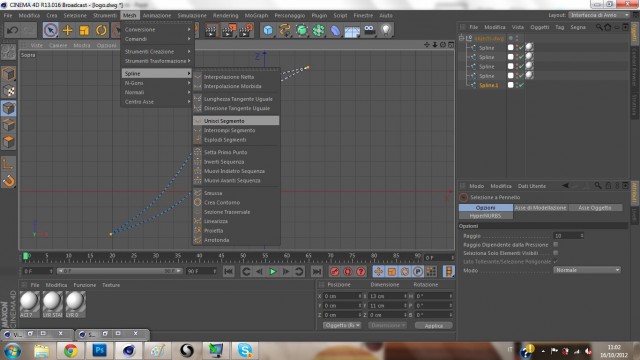Open the Camera object icon
The height and width of the screenshot is (360, 640).
click(369, 30)
